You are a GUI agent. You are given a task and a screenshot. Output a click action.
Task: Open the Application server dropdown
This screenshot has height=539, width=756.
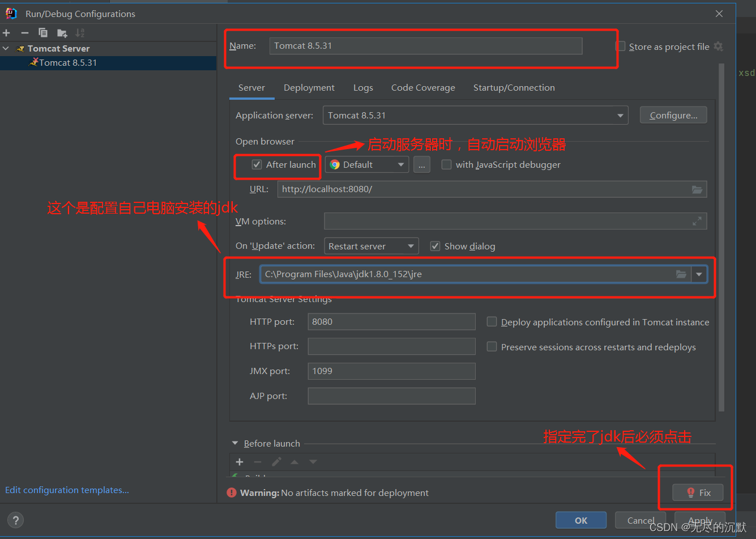(476, 116)
